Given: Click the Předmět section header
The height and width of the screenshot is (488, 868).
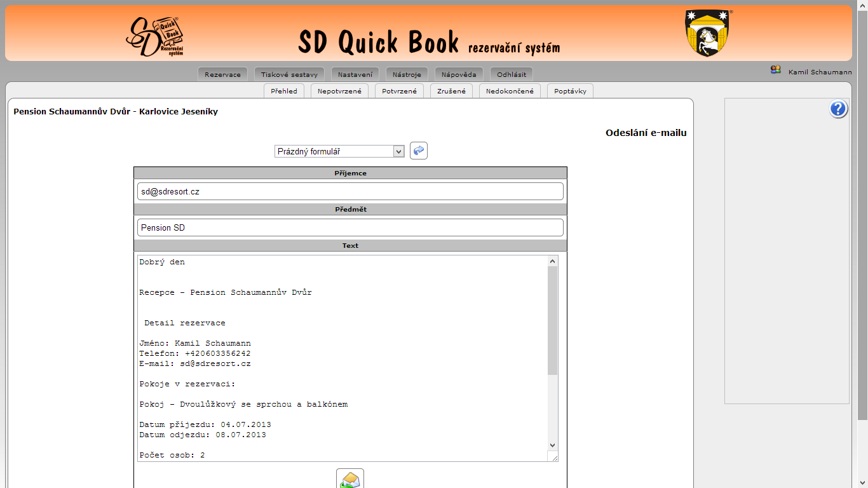Looking at the screenshot, I should point(350,209).
